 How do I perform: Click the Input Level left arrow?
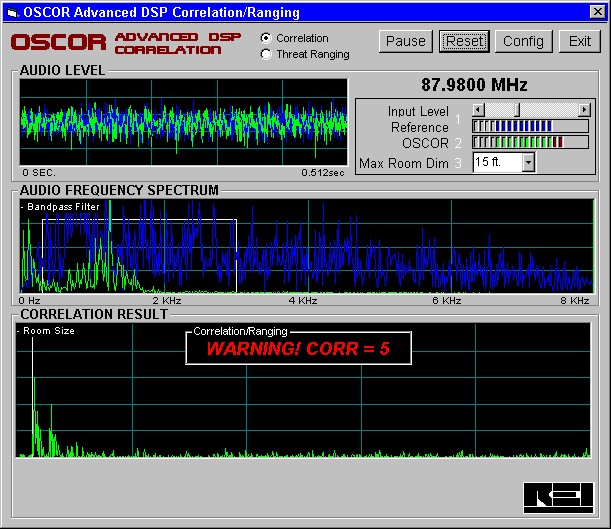click(479, 110)
